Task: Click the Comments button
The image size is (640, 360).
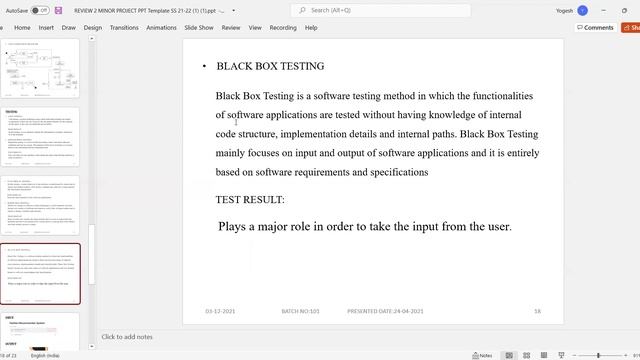Action: coord(595,27)
